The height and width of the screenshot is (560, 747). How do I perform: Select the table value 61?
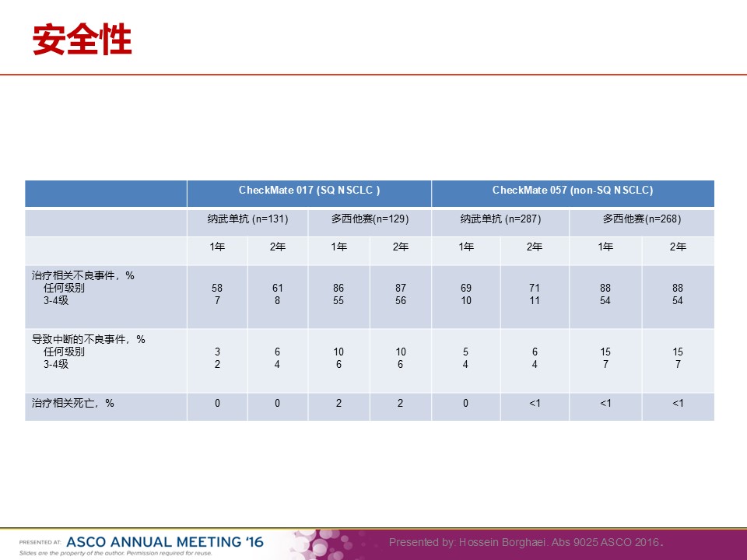pos(277,288)
